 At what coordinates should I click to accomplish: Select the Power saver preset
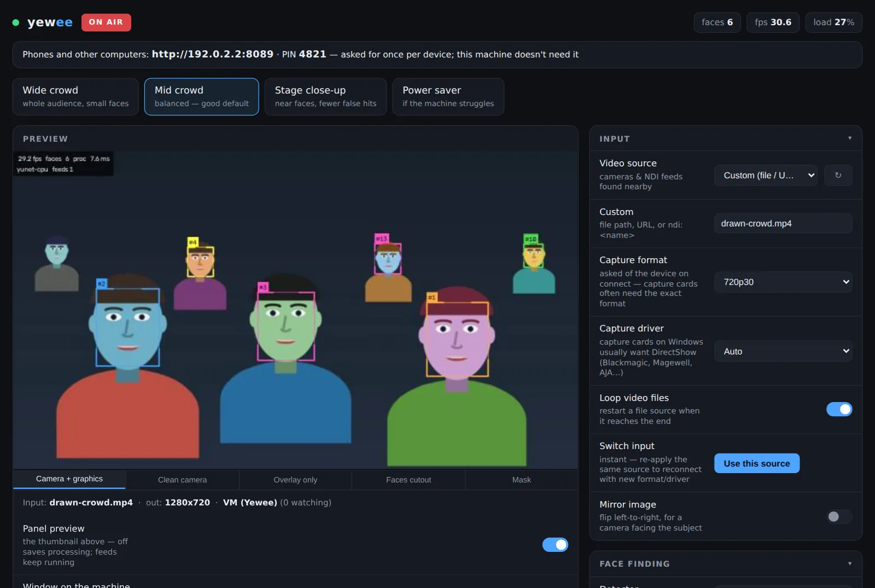point(448,96)
